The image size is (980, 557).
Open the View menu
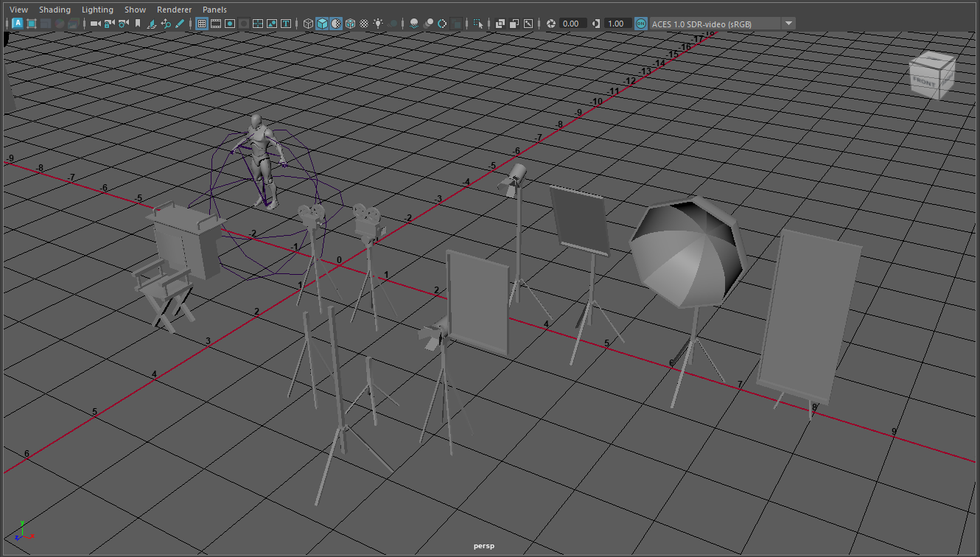coord(18,10)
